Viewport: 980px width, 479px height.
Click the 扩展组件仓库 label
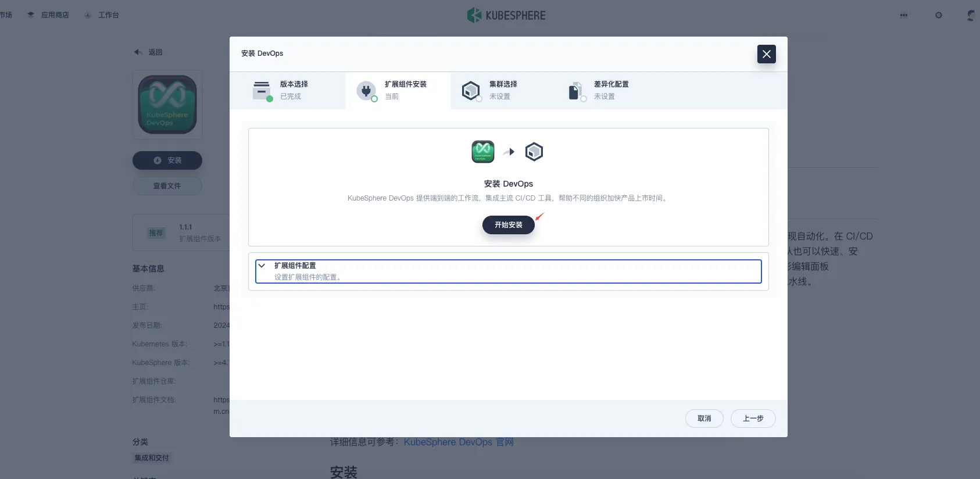tap(154, 381)
